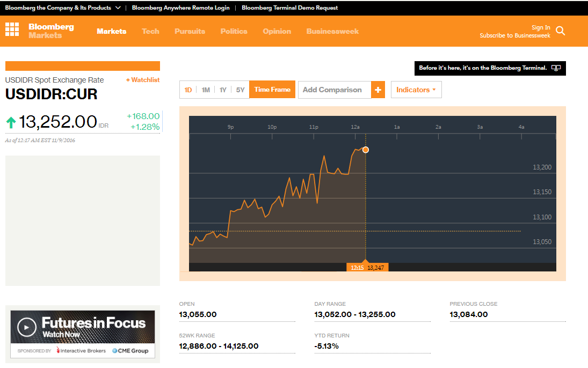The height and width of the screenshot is (368, 588).
Task: Select the 1D chart range
Action: 188,90
